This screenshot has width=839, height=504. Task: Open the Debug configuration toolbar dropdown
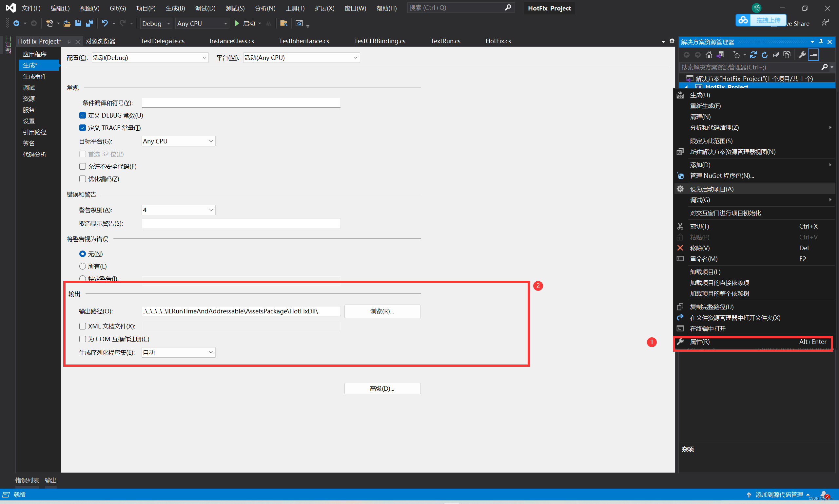pyautogui.click(x=156, y=24)
